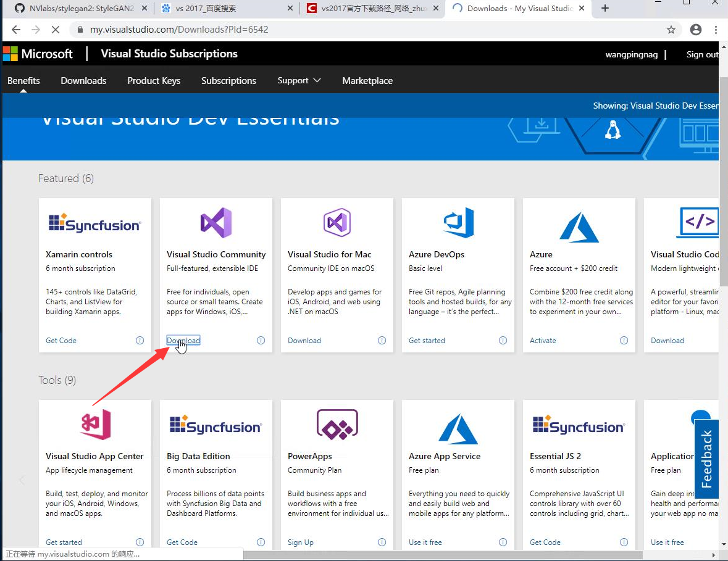Click the Azure DevOps logo
The height and width of the screenshot is (561, 728).
tap(458, 223)
